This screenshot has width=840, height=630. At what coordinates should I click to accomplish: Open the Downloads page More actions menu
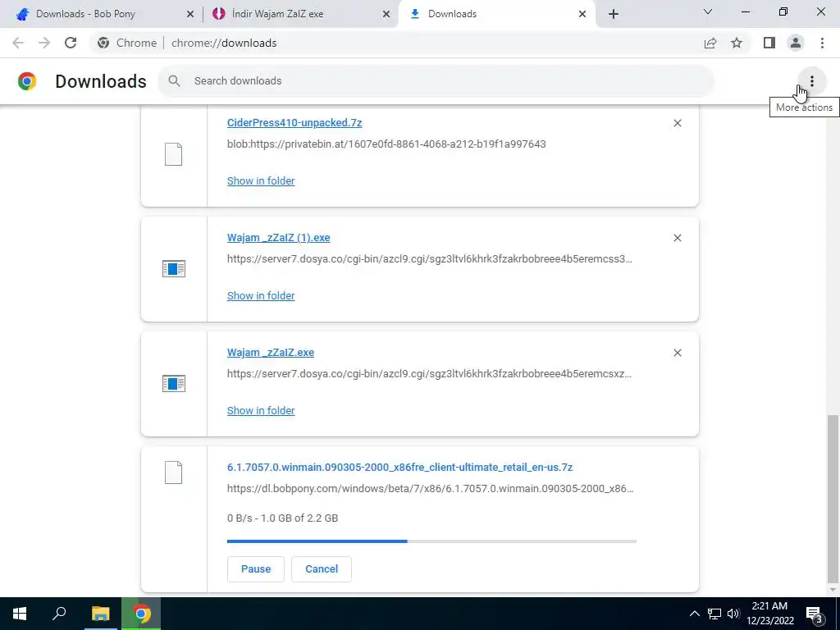[811, 81]
